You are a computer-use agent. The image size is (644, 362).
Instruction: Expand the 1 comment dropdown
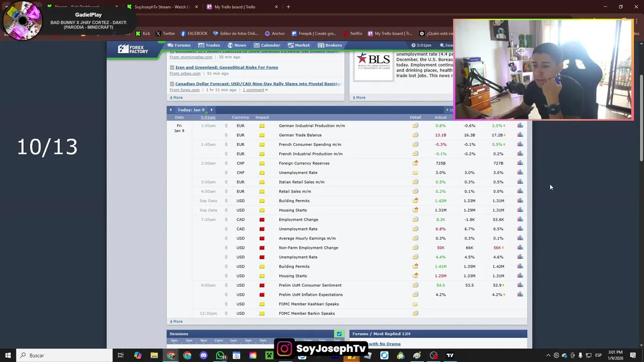coord(255,90)
